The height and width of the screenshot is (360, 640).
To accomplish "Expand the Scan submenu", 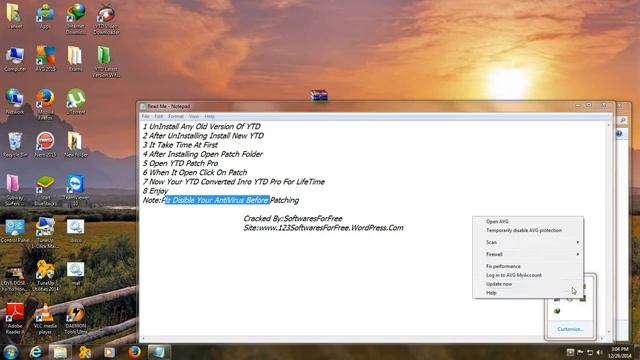I will [528, 242].
